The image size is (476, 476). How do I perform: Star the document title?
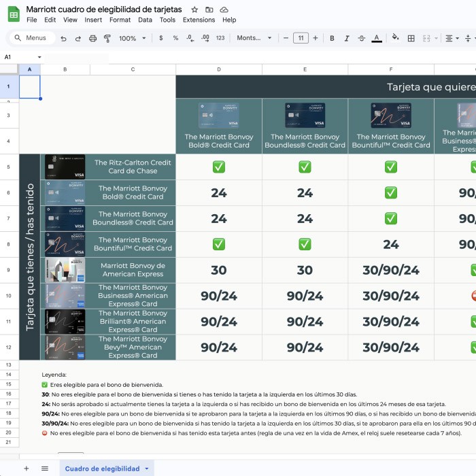click(194, 10)
